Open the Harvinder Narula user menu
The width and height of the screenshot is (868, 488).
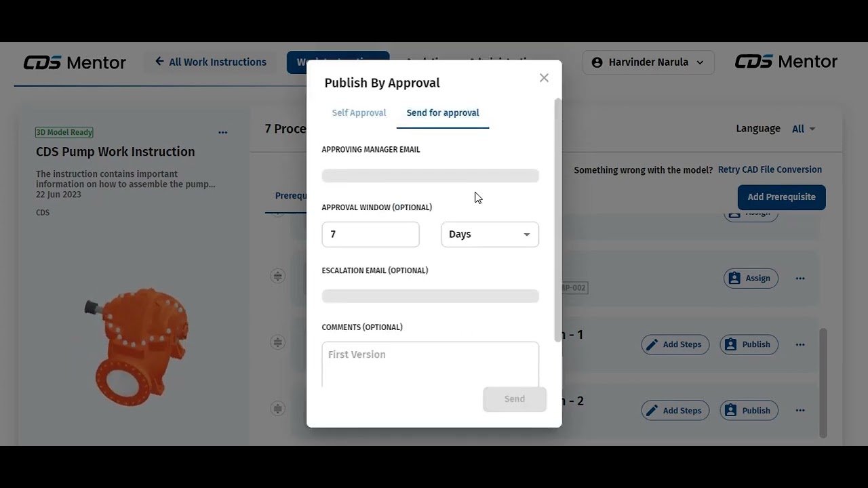coord(648,62)
